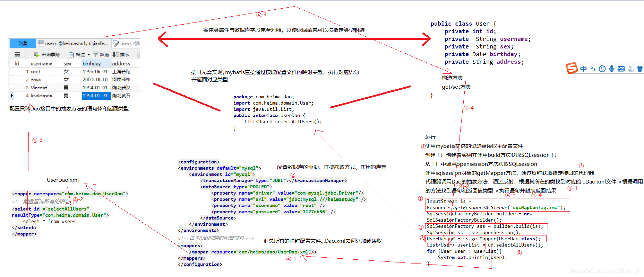This screenshot has height=277, width=644.
Task: Click the password property '1127cb56' line
Action: (x=274, y=212)
